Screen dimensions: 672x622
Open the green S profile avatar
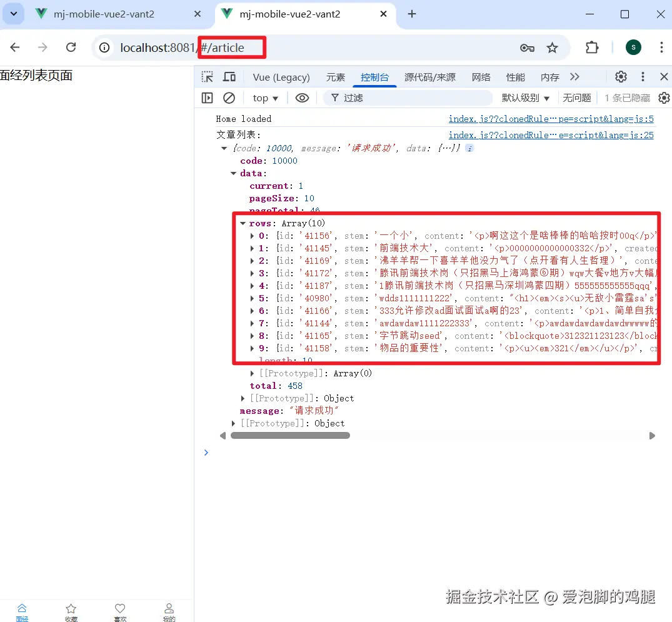[633, 47]
